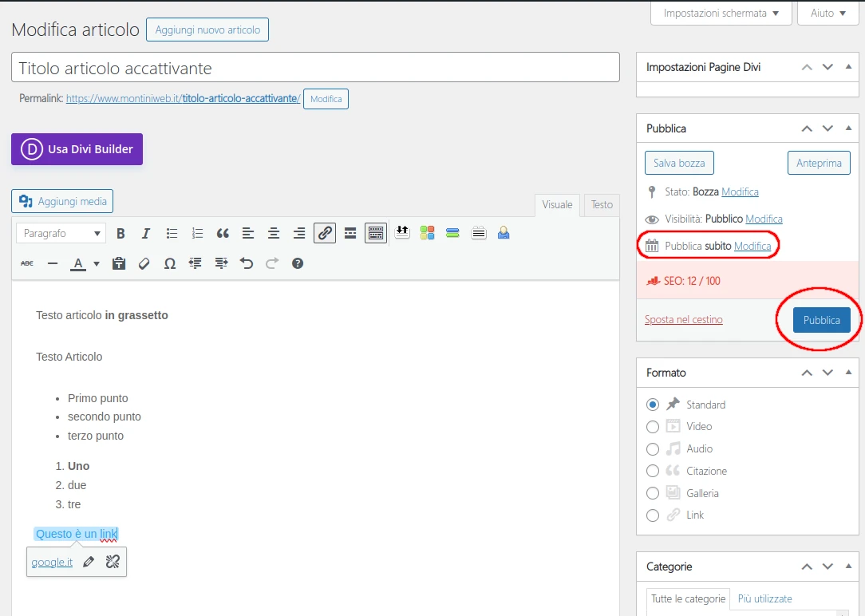
Task: Undo the last edit
Action: (x=247, y=263)
